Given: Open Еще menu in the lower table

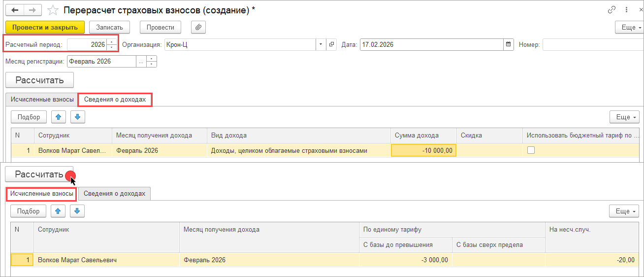Looking at the screenshot, I should tap(623, 211).
